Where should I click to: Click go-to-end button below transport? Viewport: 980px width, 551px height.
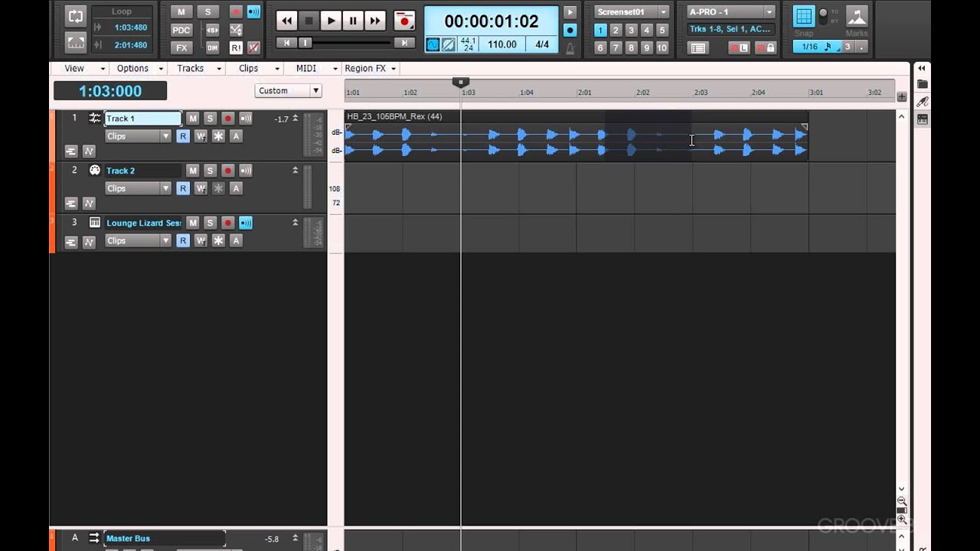404,43
